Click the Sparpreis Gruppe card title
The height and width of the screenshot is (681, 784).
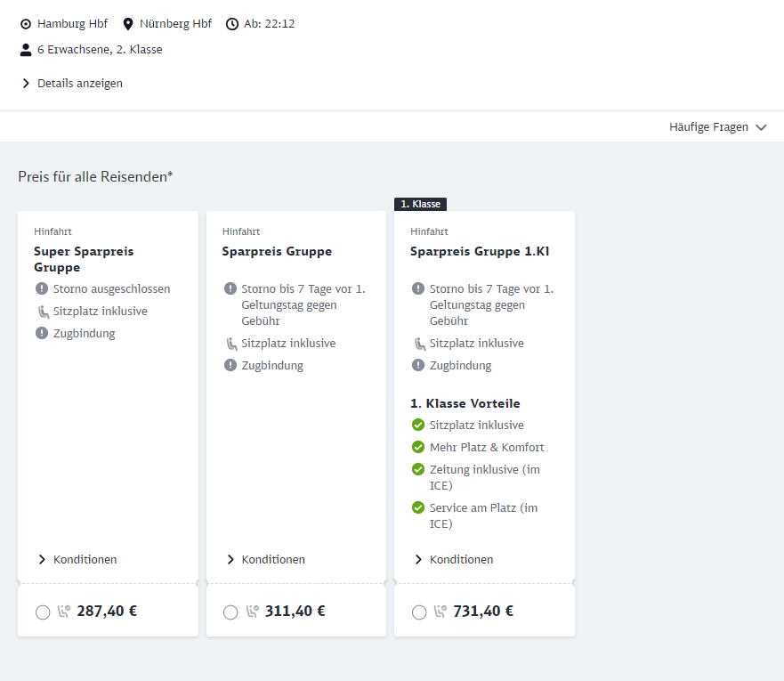pyautogui.click(x=277, y=252)
